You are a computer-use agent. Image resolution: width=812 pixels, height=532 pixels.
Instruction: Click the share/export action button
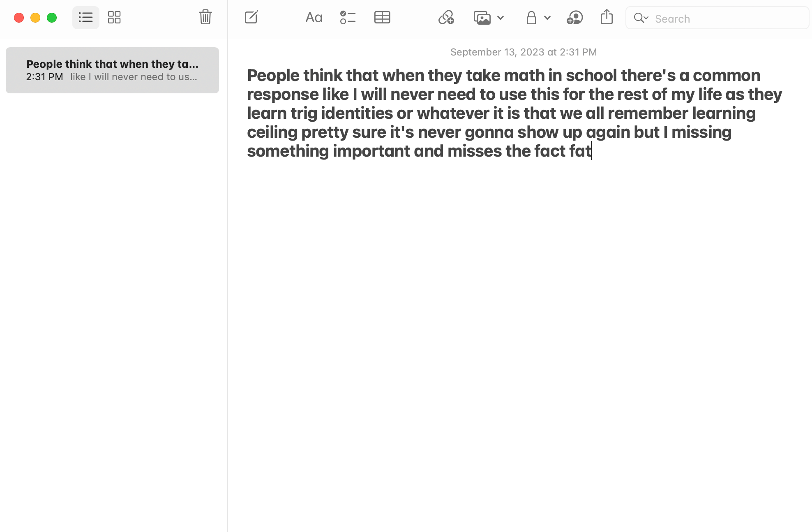[x=607, y=17]
